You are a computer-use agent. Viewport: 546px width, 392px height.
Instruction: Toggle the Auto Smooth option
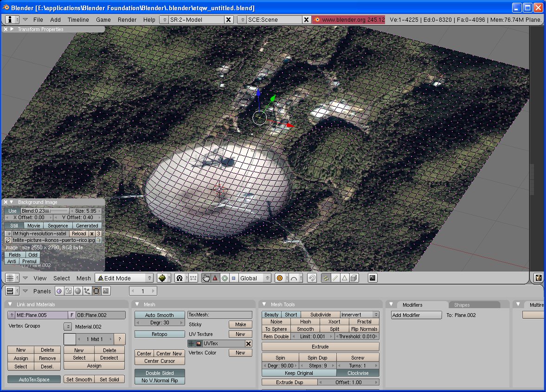160,315
